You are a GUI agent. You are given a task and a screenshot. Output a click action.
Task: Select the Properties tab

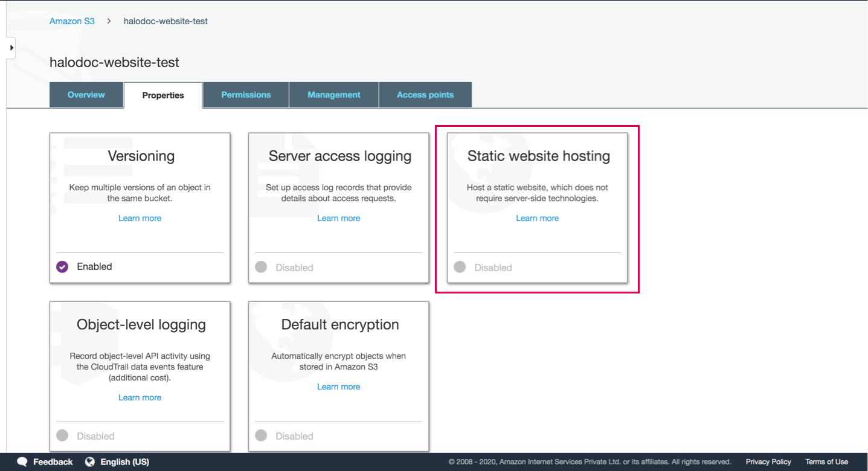163,95
